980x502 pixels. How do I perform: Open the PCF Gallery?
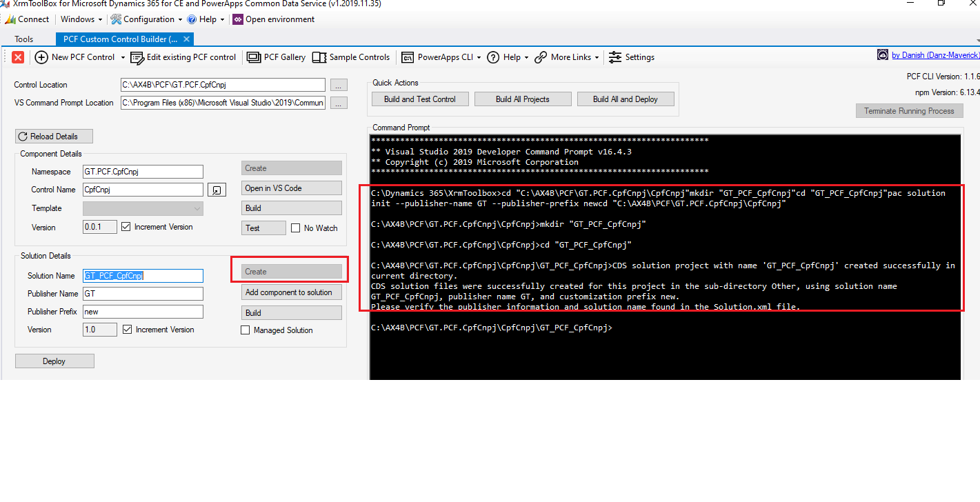[x=276, y=57]
